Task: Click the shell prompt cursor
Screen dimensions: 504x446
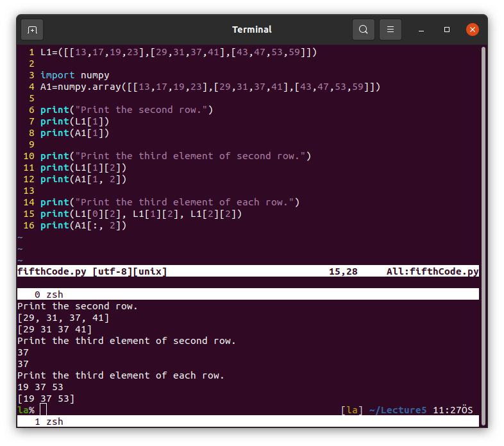Action: point(44,410)
